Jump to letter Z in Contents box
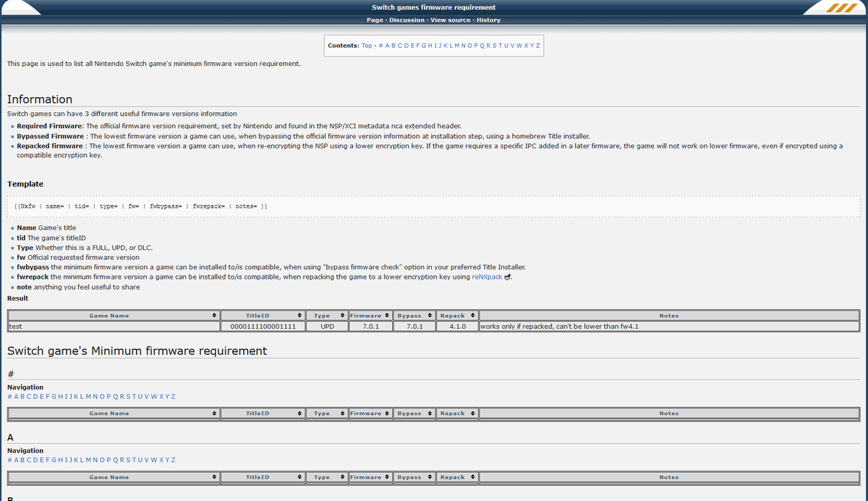 click(x=537, y=46)
